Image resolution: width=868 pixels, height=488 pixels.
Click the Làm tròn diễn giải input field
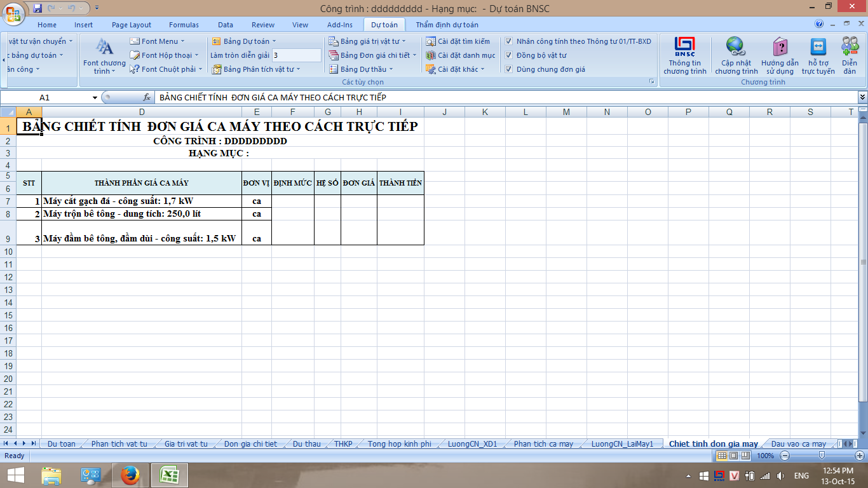(297, 55)
